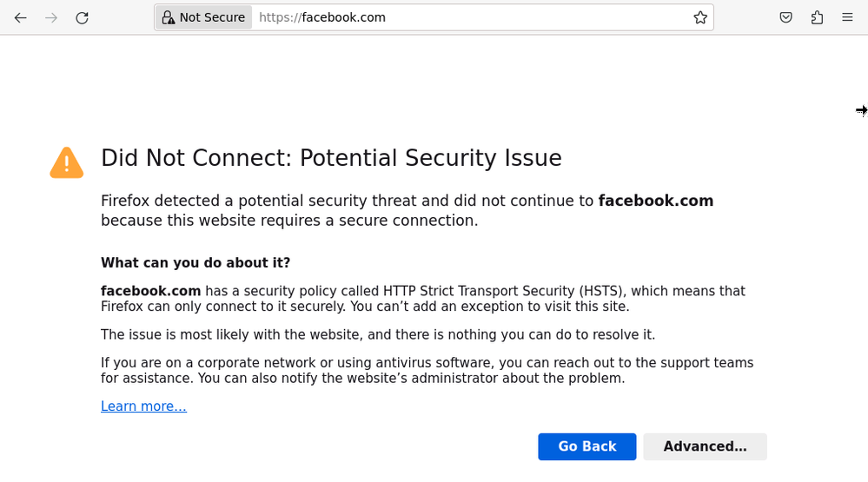868x482 pixels.
Task: Open the "Learn more…" link
Action: coord(143,406)
